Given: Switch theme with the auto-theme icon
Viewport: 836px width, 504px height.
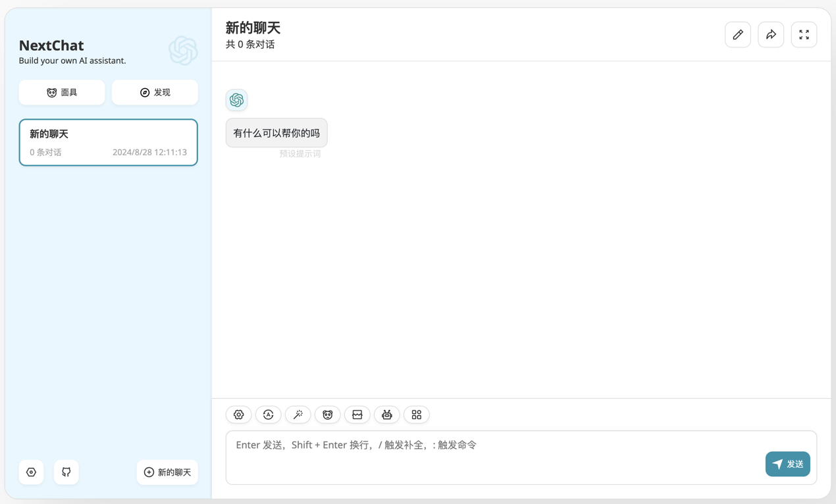Looking at the screenshot, I should tap(268, 415).
